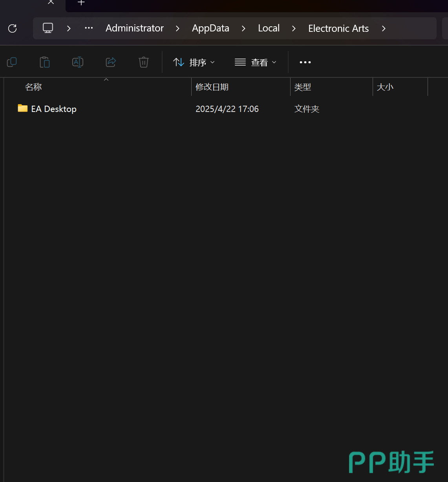Open the toolbar more options ellipsis
Screen dimensions: 448x482
tap(305, 62)
